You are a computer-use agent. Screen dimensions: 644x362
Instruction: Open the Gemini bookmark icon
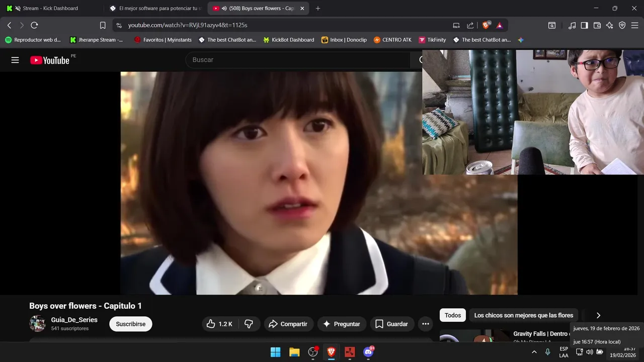pyautogui.click(x=521, y=40)
